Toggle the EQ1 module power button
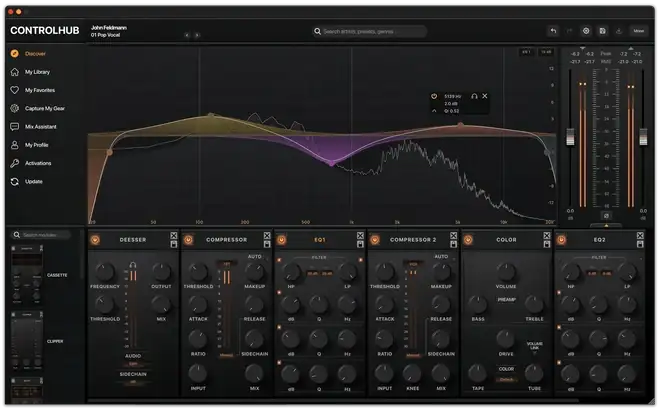The width and height of the screenshot is (660, 410). [282, 240]
